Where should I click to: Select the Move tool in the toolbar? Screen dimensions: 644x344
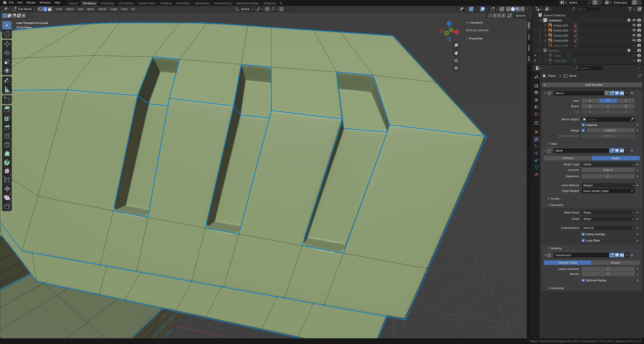click(x=7, y=44)
